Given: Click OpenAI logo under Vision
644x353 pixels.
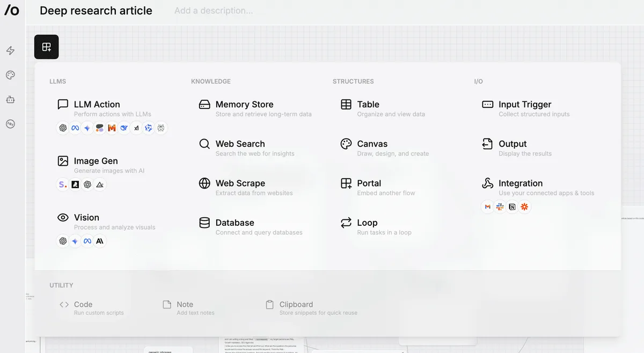Looking at the screenshot, I should [63, 241].
